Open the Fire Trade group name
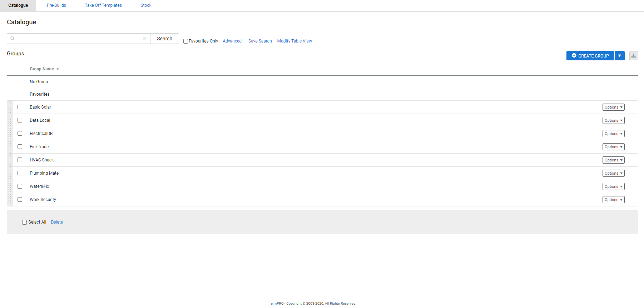This screenshot has height=305, width=644. [39, 147]
